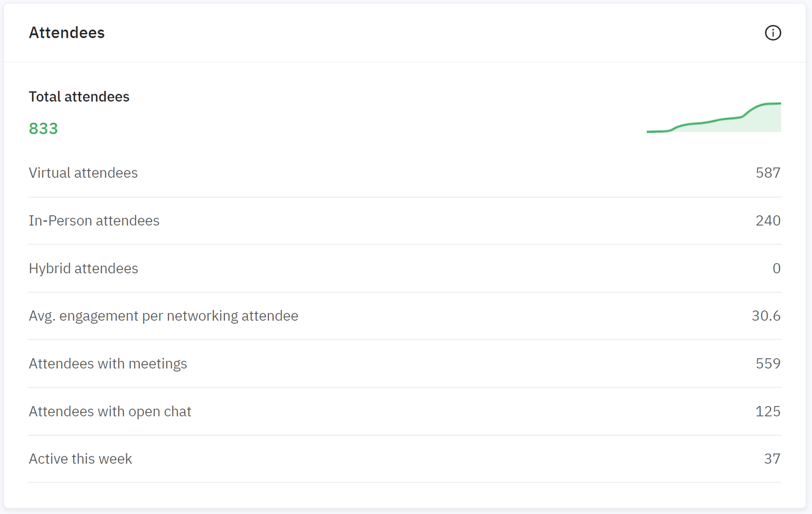The width and height of the screenshot is (812, 514).
Task: Click the Total attendees label
Action: pos(79,96)
